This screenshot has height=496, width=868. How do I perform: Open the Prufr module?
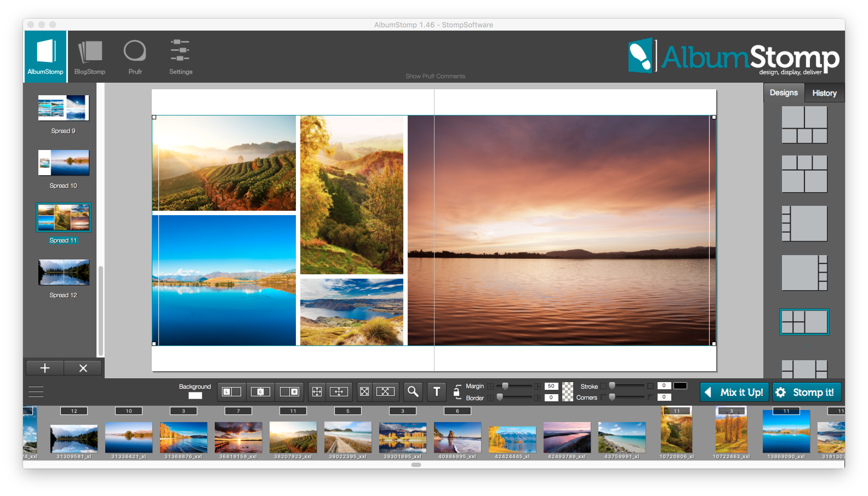135,56
